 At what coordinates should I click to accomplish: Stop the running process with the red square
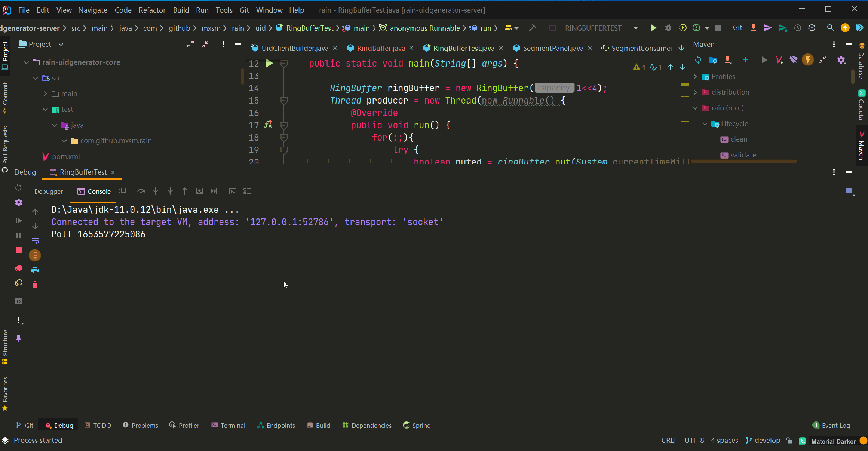(x=18, y=250)
